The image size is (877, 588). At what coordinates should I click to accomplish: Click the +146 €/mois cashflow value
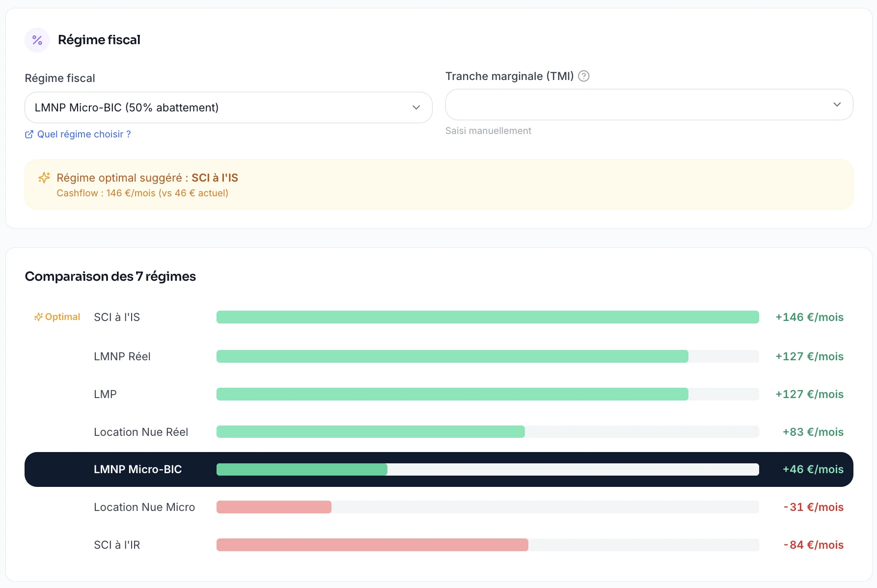point(809,317)
